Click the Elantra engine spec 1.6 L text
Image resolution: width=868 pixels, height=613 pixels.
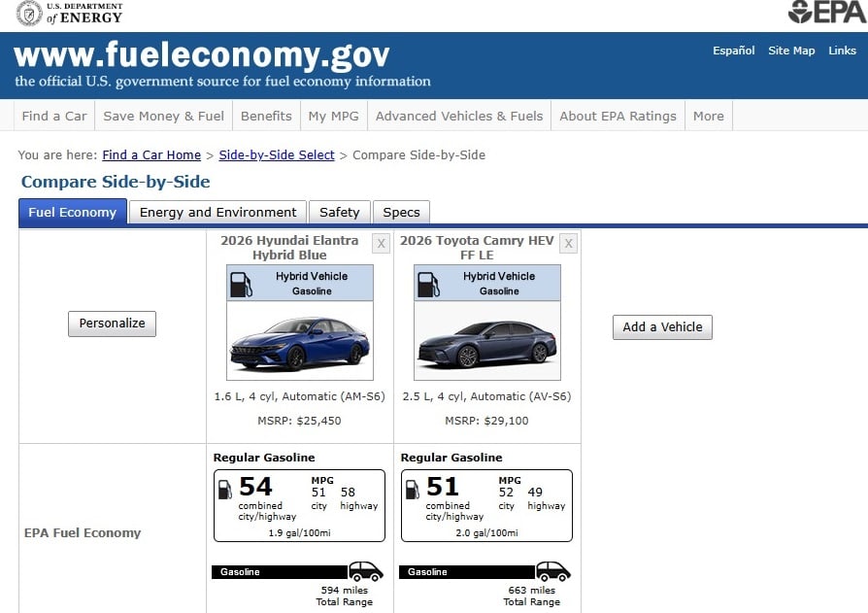(299, 396)
